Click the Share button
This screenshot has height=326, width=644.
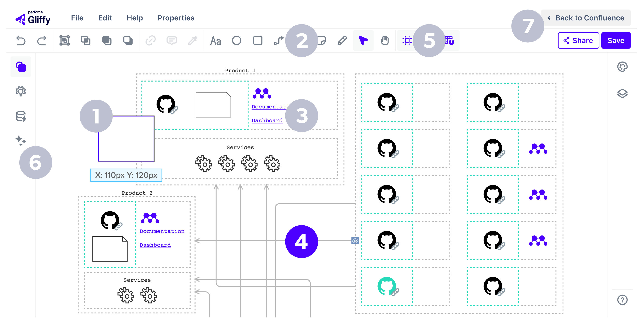[x=578, y=41]
